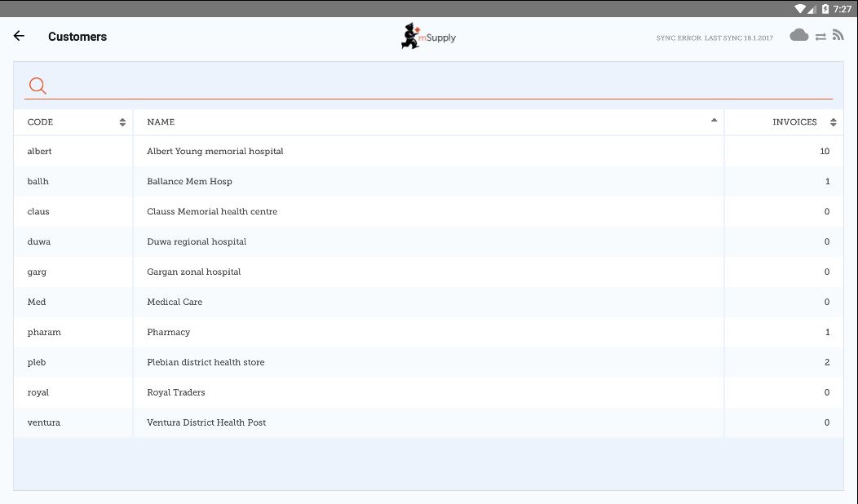Click the battery status icon
Image resolution: width=858 pixels, height=504 pixels.
(825, 9)
